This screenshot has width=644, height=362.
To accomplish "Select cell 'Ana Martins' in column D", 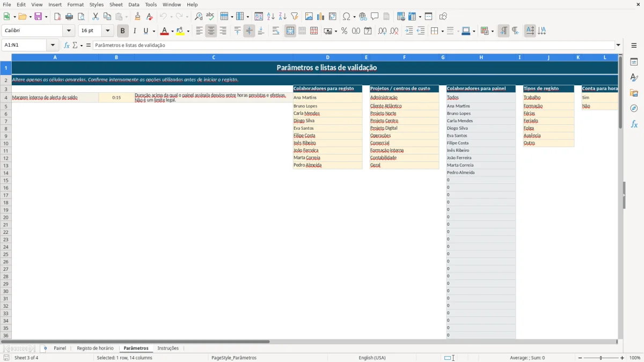I will point(327,98).
